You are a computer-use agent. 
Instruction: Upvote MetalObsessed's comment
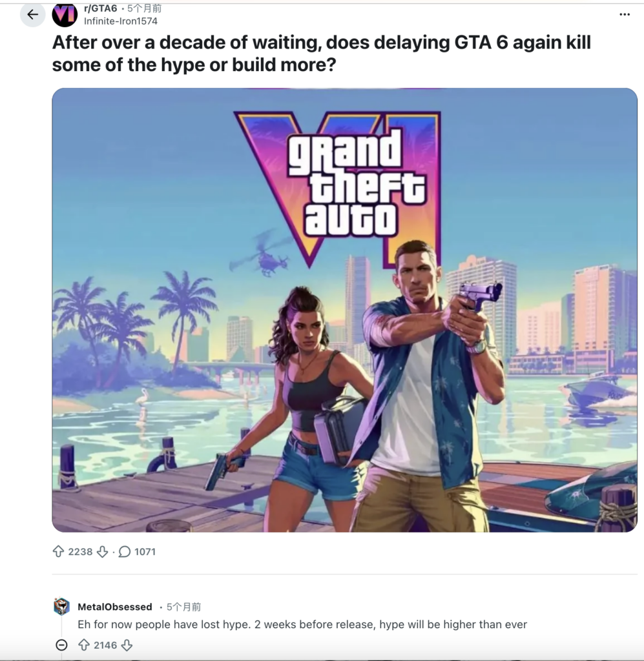(84, 645)
